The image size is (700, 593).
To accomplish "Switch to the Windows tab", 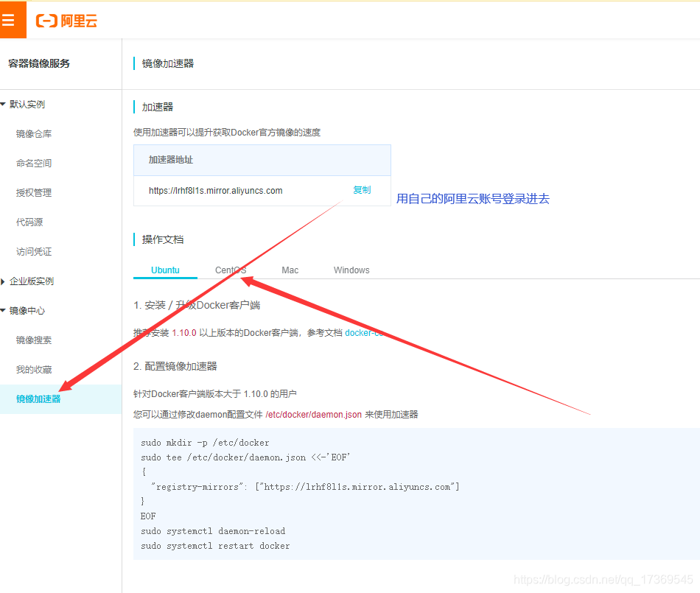I will point(351,270).
